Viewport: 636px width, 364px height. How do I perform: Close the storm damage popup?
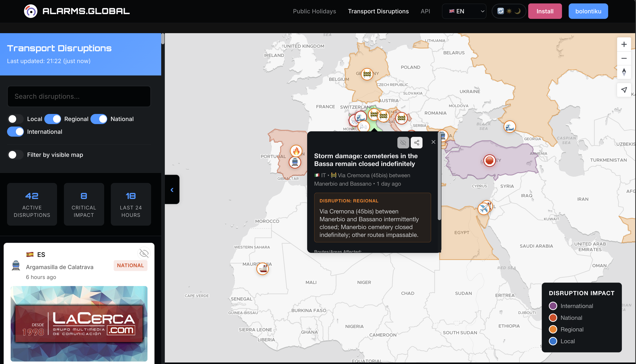click(x=433, y=142)
